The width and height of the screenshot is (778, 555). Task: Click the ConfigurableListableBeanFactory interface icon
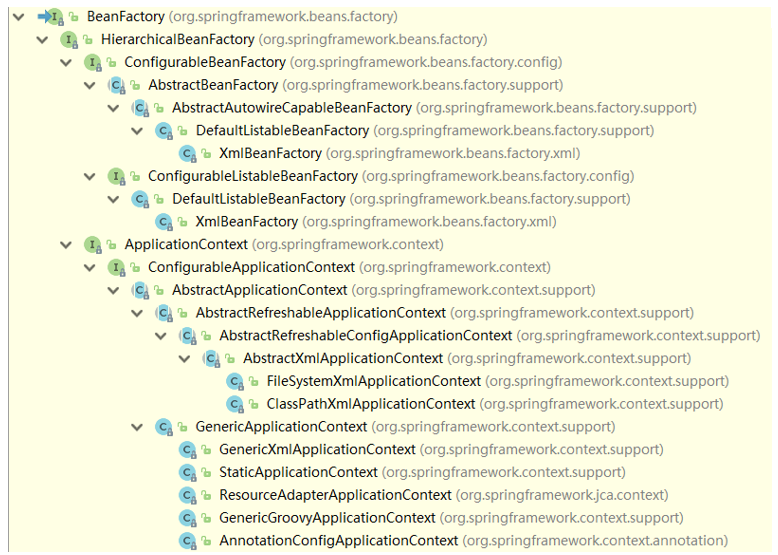pos(116,176)
